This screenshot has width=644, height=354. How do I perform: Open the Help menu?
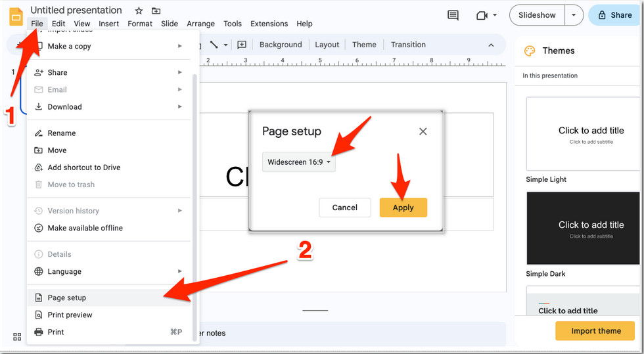tap(304, 24)
